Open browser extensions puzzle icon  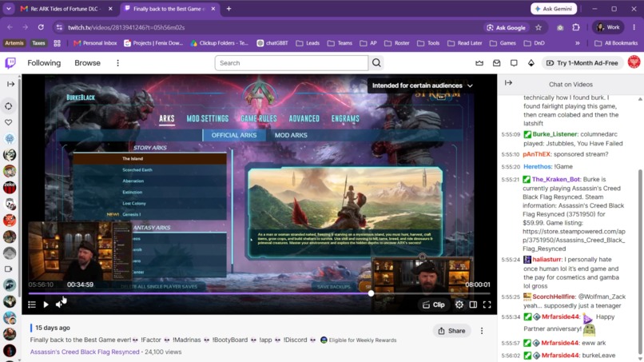point(576,27)
